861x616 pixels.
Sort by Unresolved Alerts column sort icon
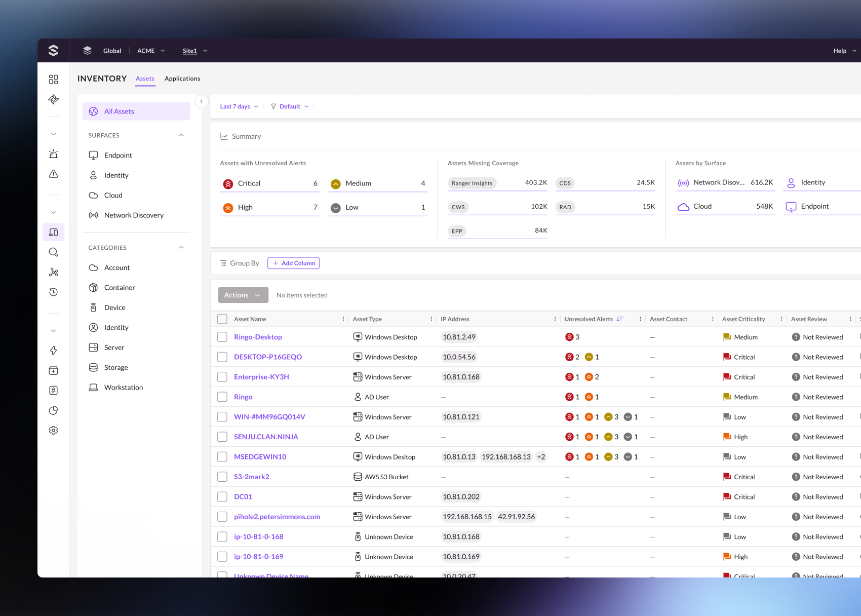(x=620, y=319)
